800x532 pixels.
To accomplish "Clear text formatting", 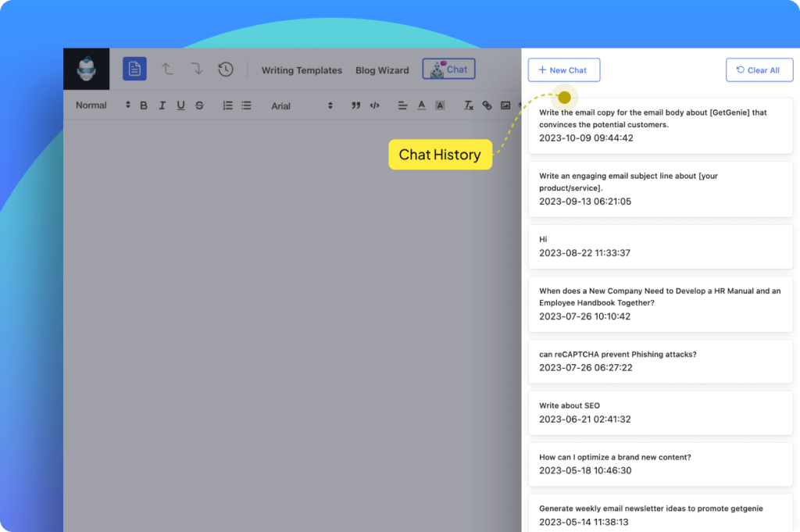I will pos(469,105).
